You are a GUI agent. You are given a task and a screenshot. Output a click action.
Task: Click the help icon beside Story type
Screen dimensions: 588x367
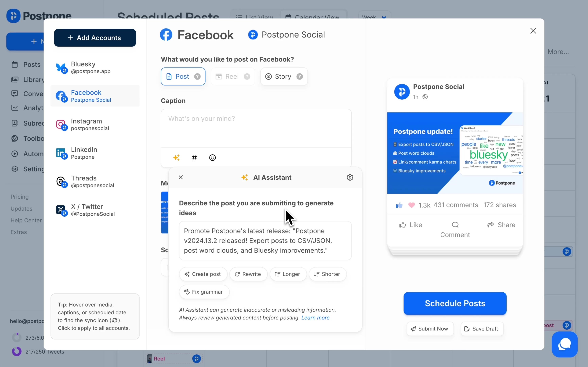300,77
